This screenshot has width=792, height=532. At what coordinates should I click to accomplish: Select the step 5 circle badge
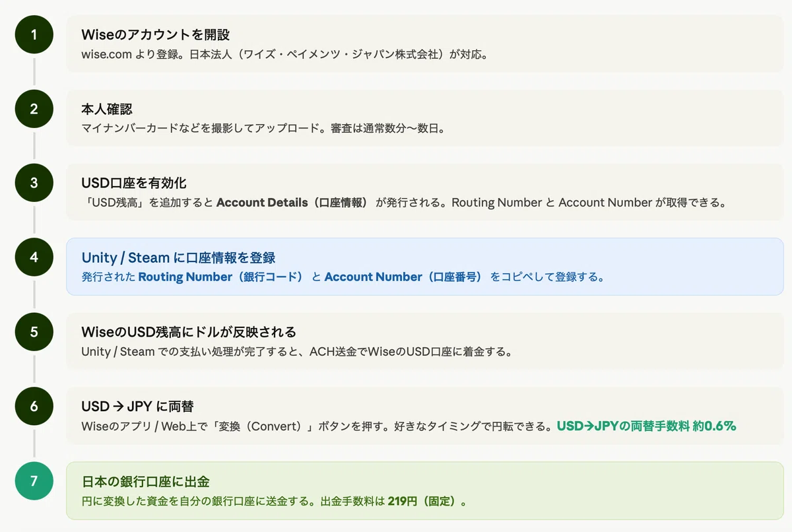(34, 331)
